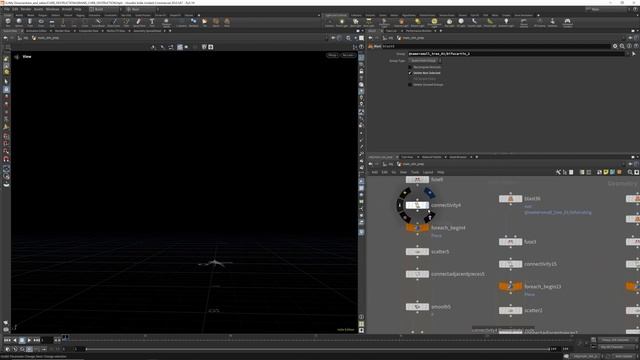Select the scatter5 node
Image resolution: width=640 pixels, height=360 pixels.
[417, 252]
